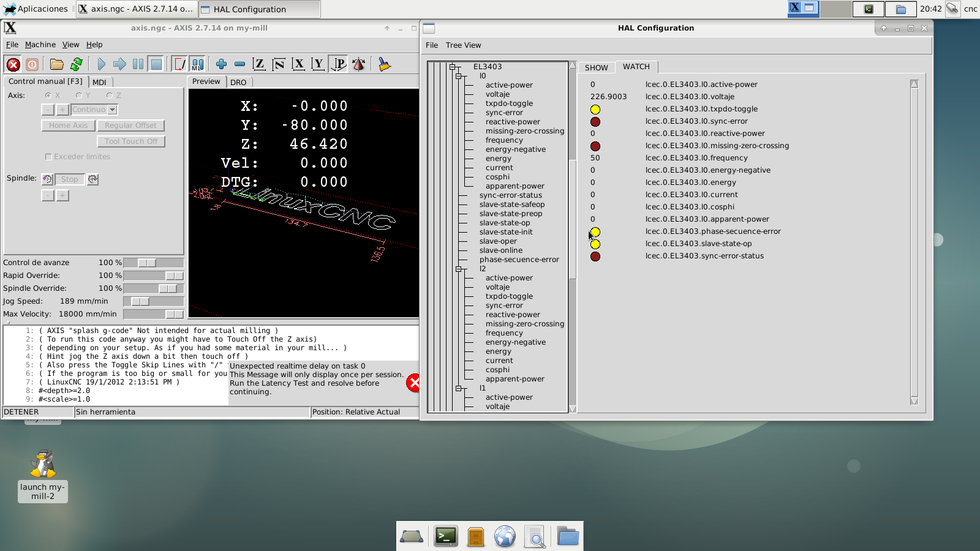
Task: Step program forward with arrow icon
Action: point(120,64)
